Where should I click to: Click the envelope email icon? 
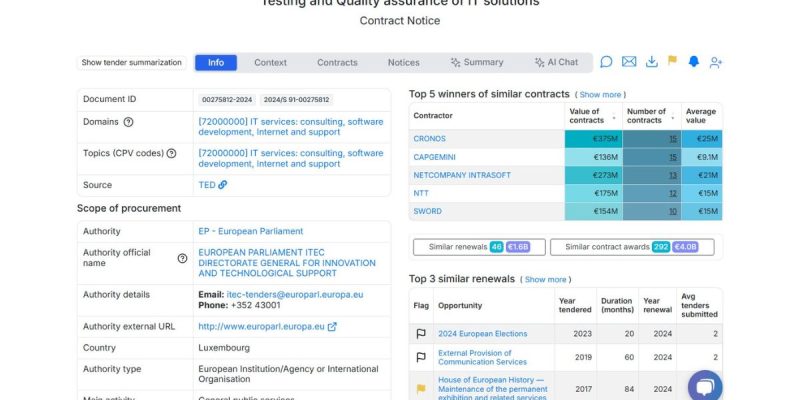(629, 62)
